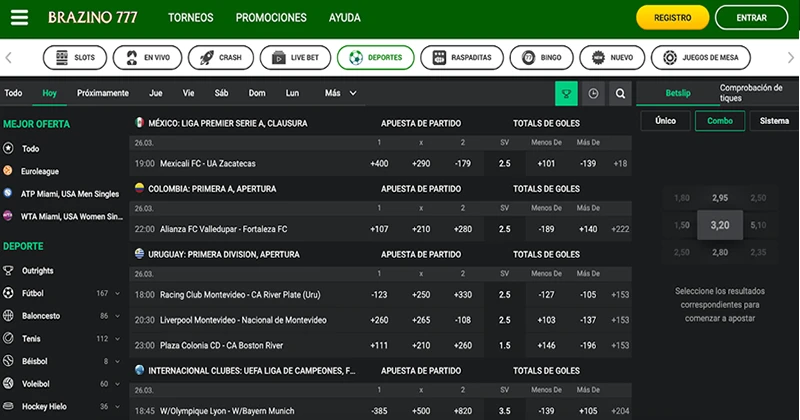Select the Sistema bet type
800x420 pixels.
774,121
